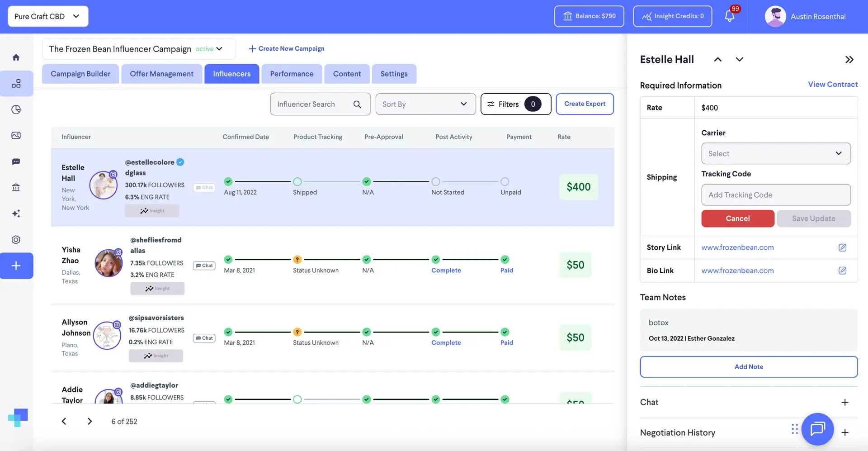This screenshot has height=451, width=868.
Task: Toggle Estelle Hall's Not Started post status
Action: pyautogui.click(x=435, y=182)
